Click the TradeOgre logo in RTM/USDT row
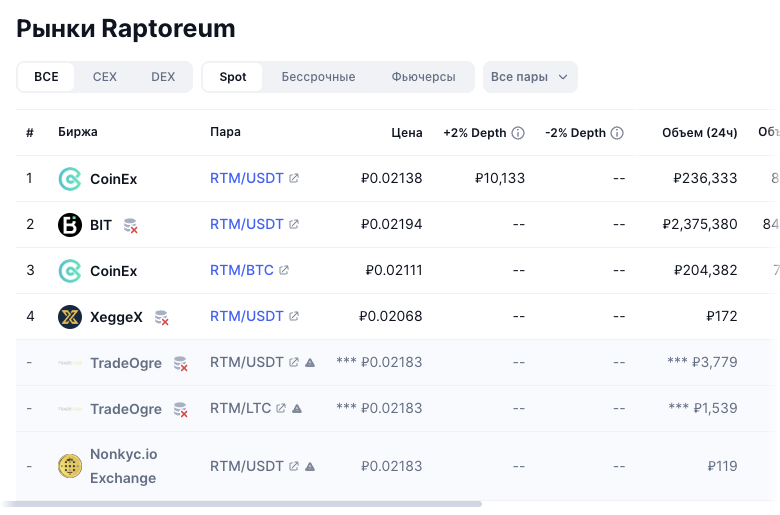This screenshot has width=780, height=515. coord(70,363)
